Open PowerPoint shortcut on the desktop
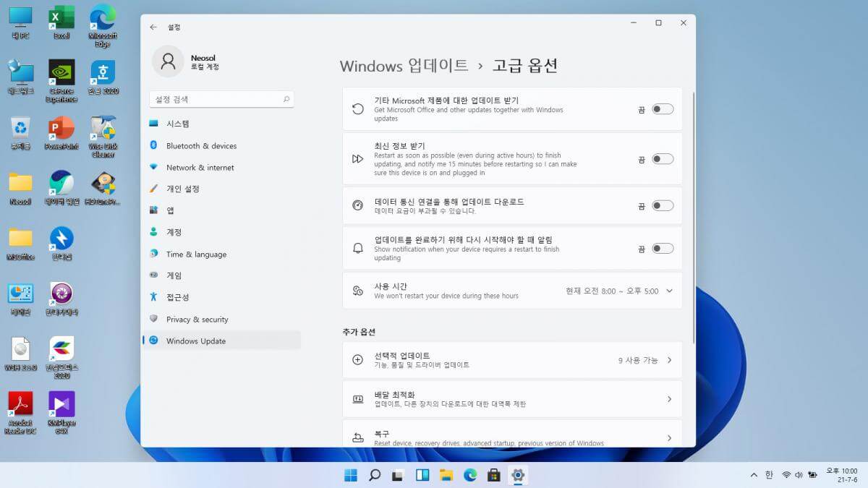Screen dimensions: 868x488 tap(61, 132)
